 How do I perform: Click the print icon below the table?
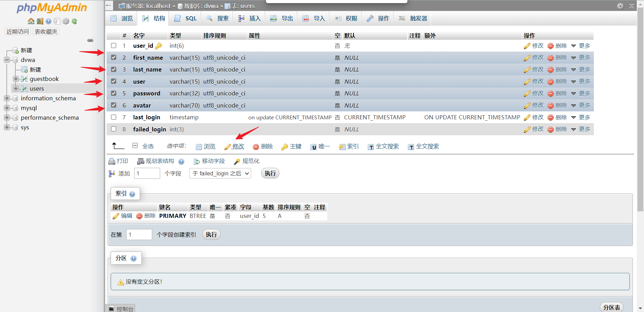[x=112, y=161]
